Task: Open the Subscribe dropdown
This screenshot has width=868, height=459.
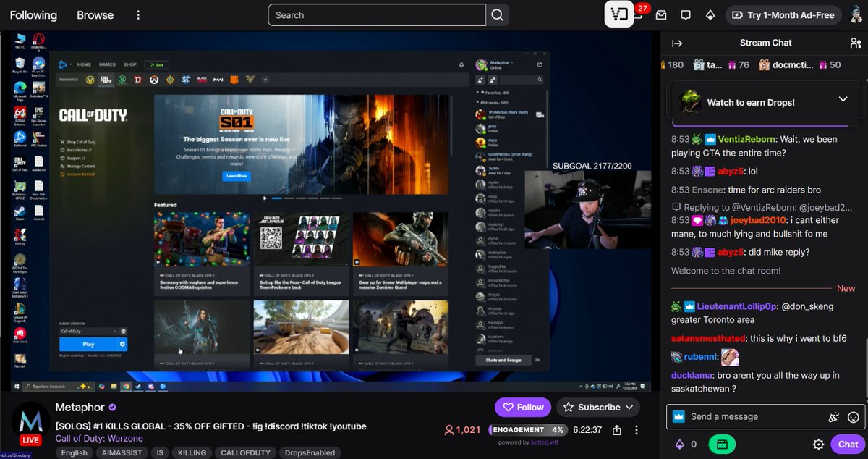Action: [598, 407]
